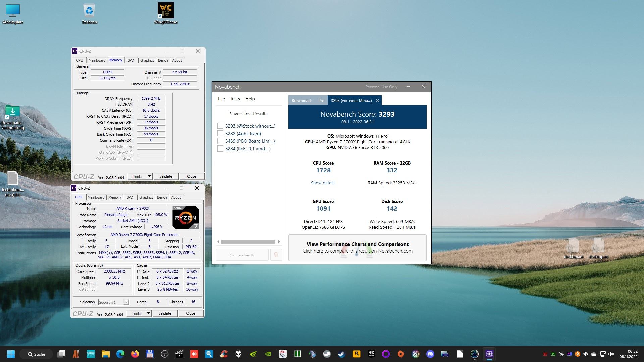Check the 3284 (llc6 -0,1 amd ...) result
Image resolution: width=644 pixels, height=362 pixels.
(220, 149)
